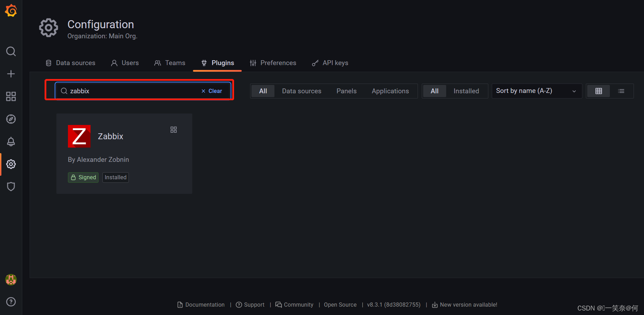Switch to grid view layout
Image resolution: width=644 pixels, height=315 pixels.
598,91
